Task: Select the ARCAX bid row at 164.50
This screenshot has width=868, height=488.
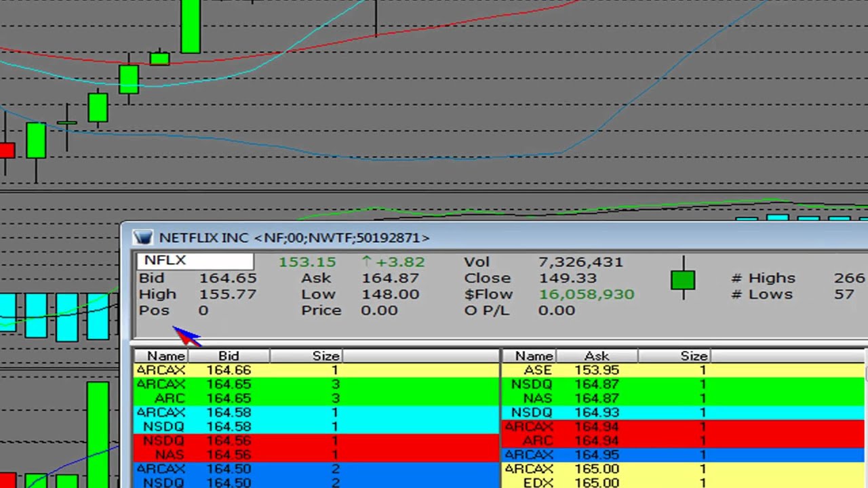Action: (316, 470)
